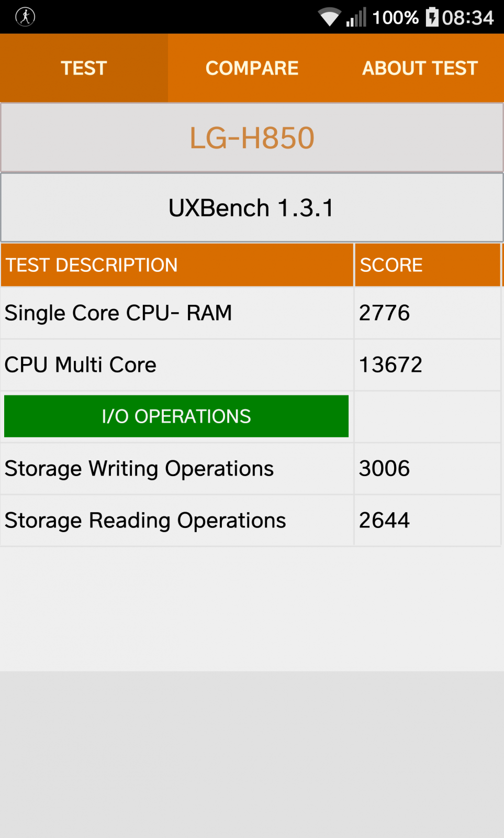Tap the green I/O OPERATIONS button
The width and height of the screenshot is (504, 838).
(x=176, y=416)
